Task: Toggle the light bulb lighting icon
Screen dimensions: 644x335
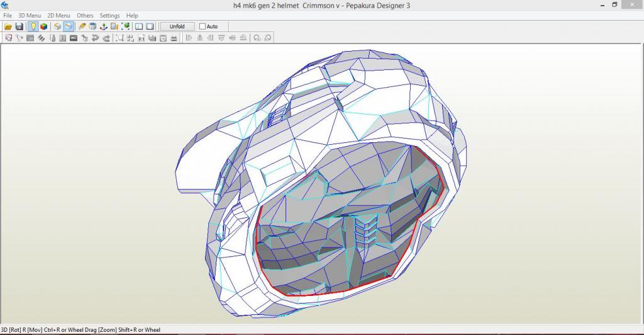Action: click(x=33, y=26)
